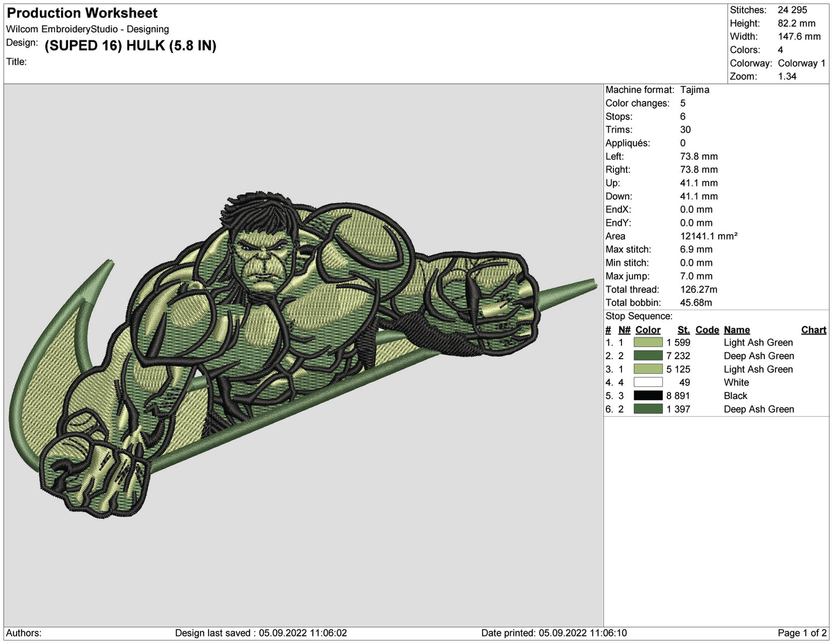Click the 'Name' column header

click(x=737, y=330)
